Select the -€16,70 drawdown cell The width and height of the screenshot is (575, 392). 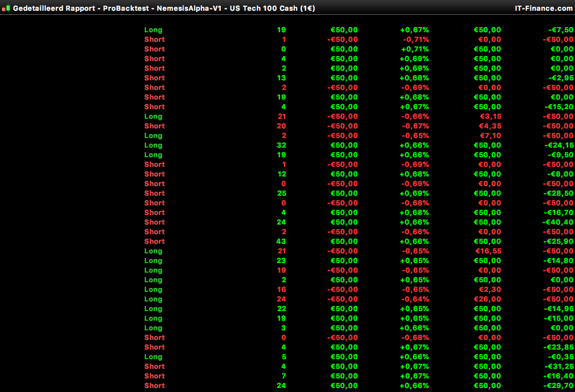click(559, 213)
